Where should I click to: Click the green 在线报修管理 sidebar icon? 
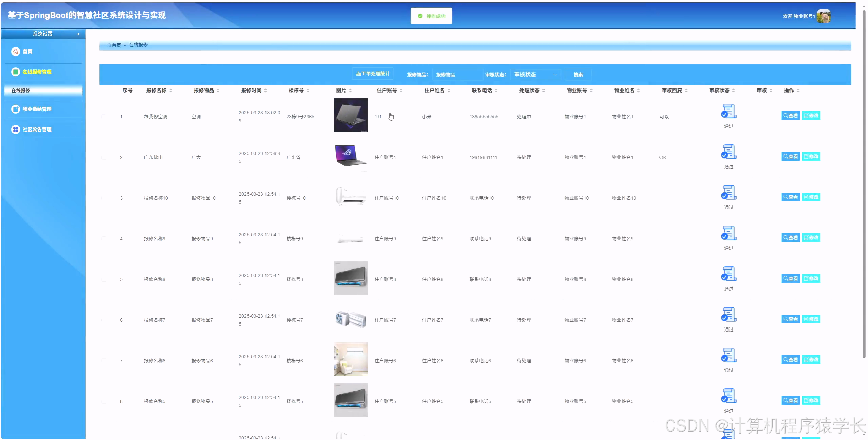pos(16,72)
